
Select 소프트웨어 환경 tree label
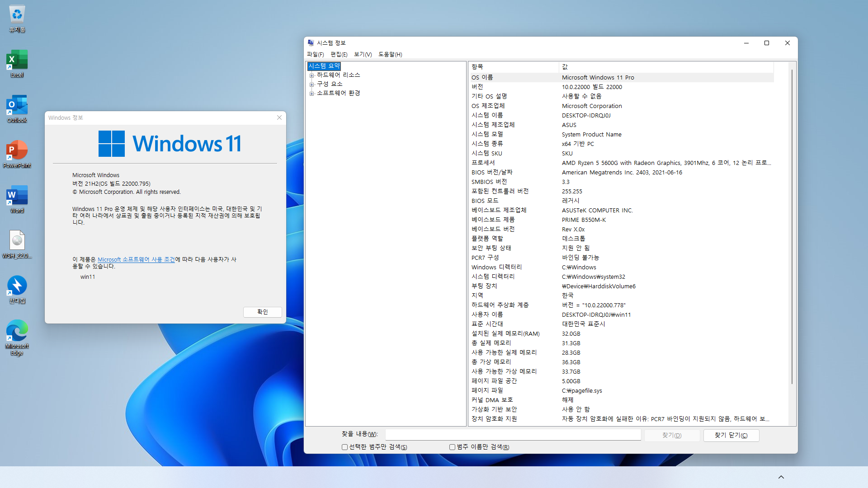(338, 93)
